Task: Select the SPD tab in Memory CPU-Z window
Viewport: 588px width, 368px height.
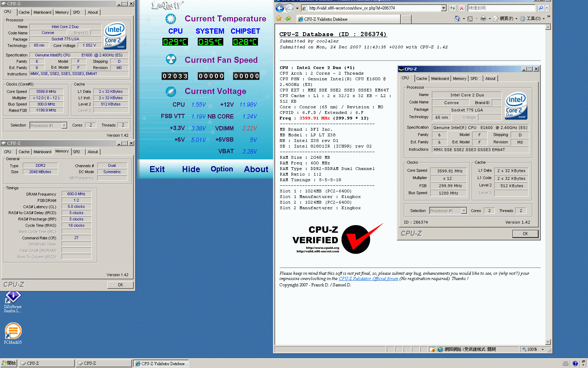Action: pos(76,152)
